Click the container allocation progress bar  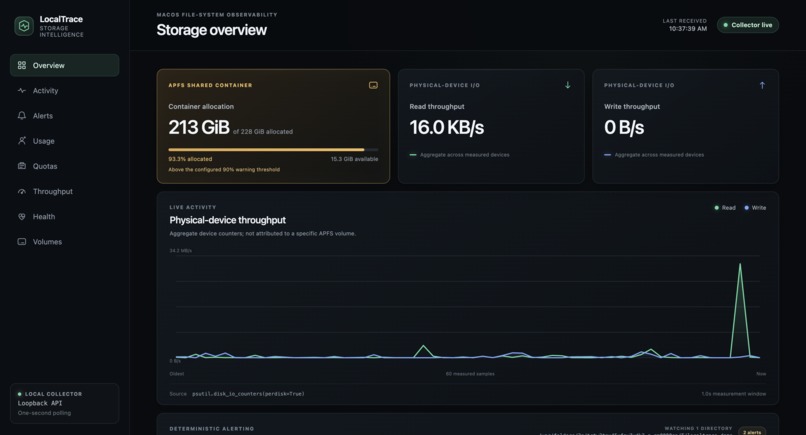pyautogui.click(x=273, y=150)
